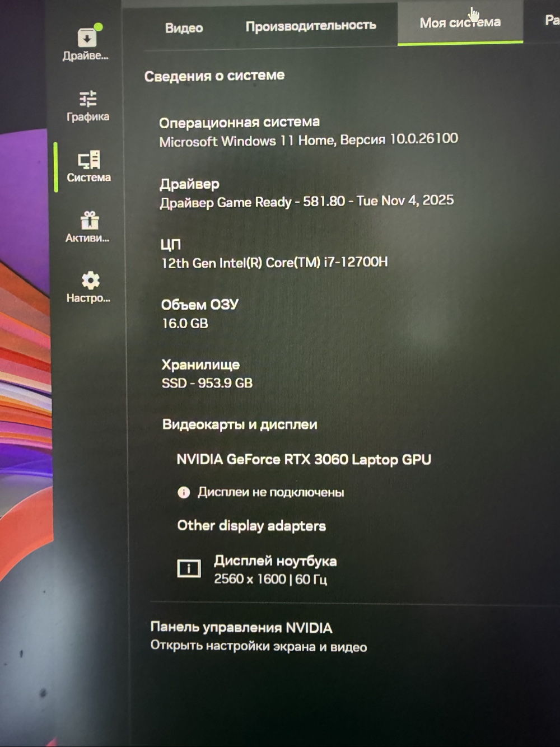Click the SSD - 953.9 GB storage value

[x=207, y=383]
